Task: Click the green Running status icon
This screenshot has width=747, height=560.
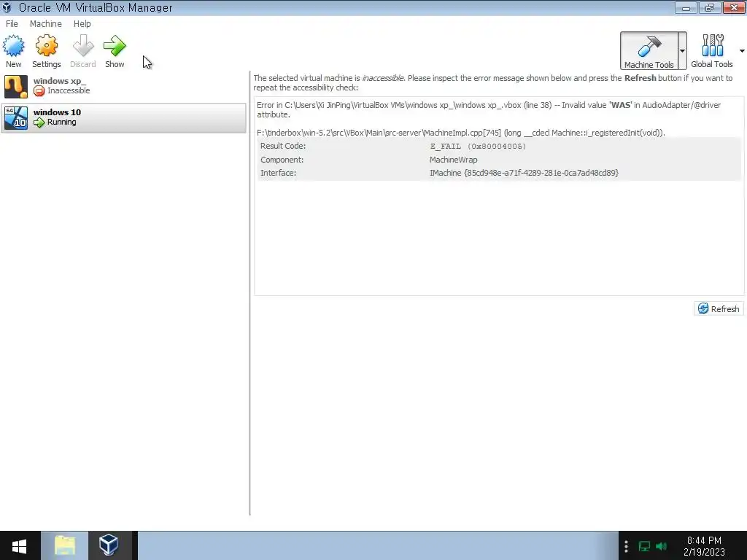Action: coord(39,122)
